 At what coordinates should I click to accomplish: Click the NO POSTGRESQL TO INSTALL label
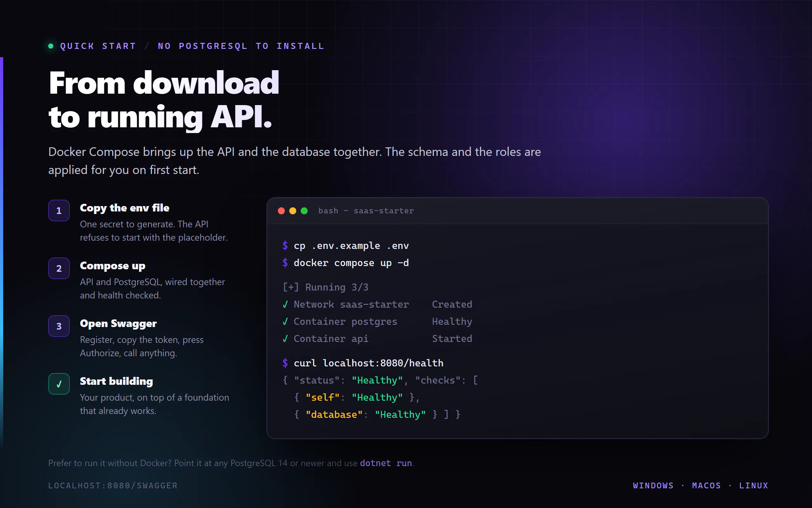pos(241,46)
